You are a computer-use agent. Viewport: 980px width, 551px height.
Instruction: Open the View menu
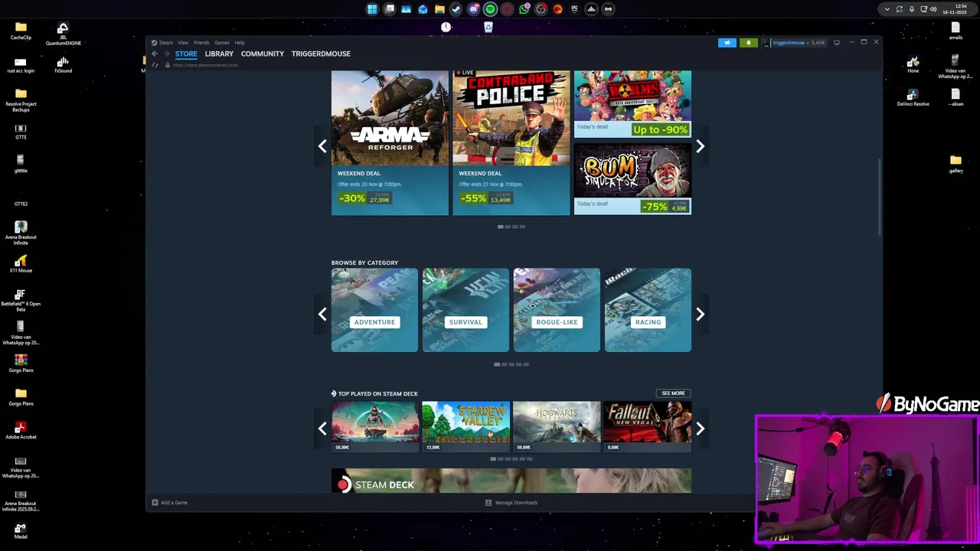[183, 43]
